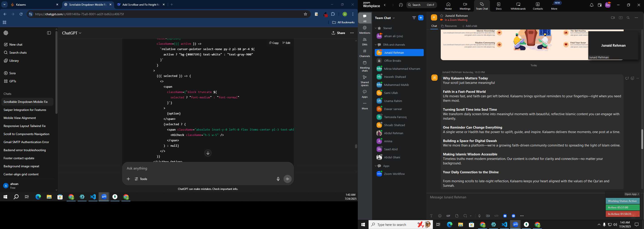The image size is (644, 229).
Task: Copy code block in ChatGPT
Action: tap(274, 43)
